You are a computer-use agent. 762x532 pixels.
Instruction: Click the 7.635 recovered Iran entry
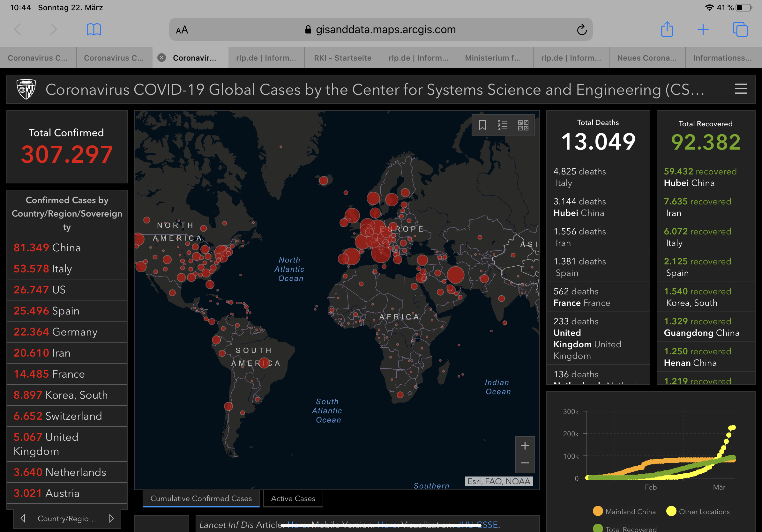[706, 207]
